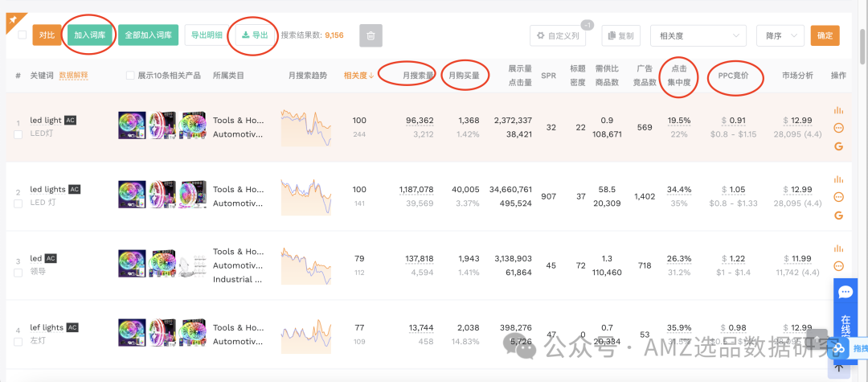Click monthly search value 1,187,078
The image size is (868, 382).
tap(416, 189)
